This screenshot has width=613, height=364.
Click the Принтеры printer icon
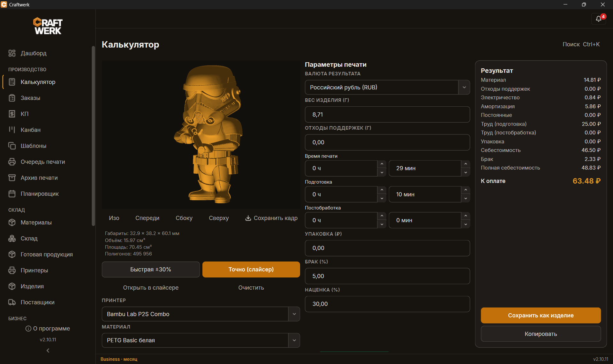[x=12, y=270]
